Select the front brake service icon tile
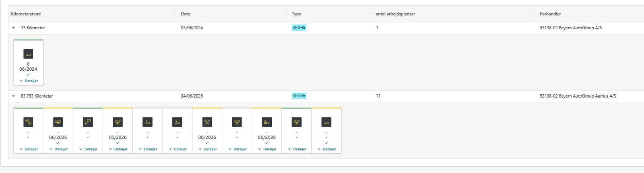 click(28, 122)
